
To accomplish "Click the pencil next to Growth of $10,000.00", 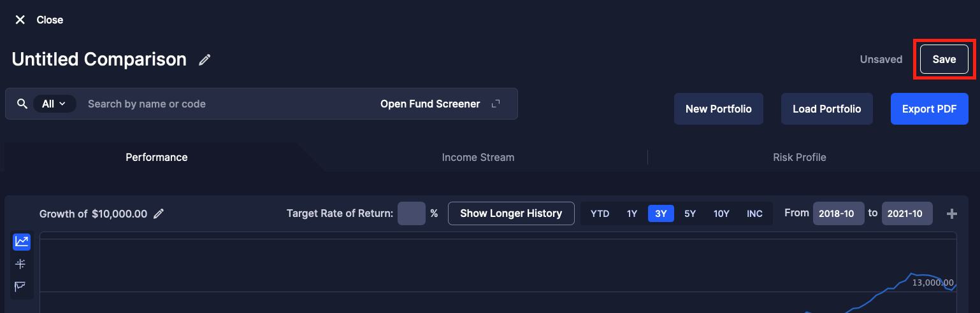I will tap(159, 214).
